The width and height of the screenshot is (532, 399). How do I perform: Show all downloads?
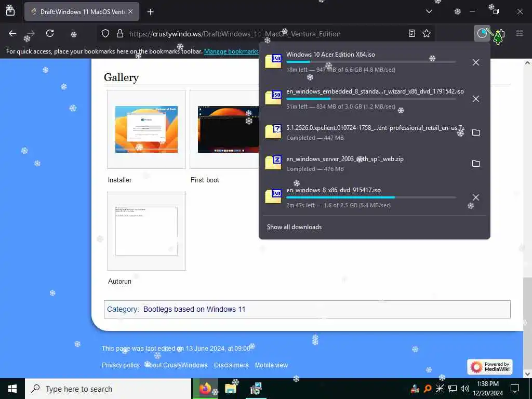point(294,227)
